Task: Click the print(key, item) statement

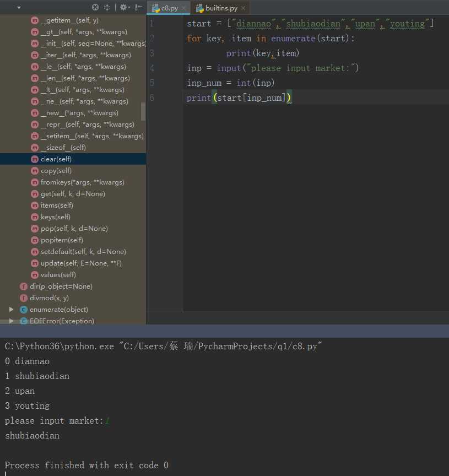Action: point(263,53)
